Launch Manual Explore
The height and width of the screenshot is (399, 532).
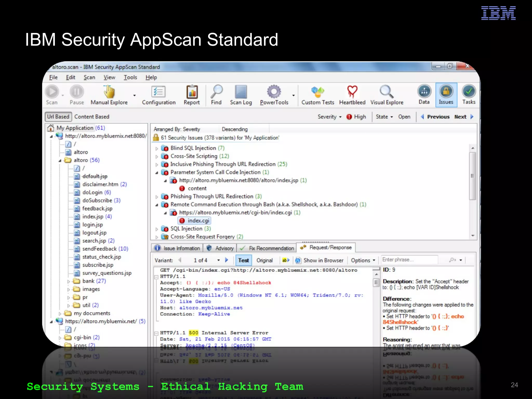tap(109, 95)
